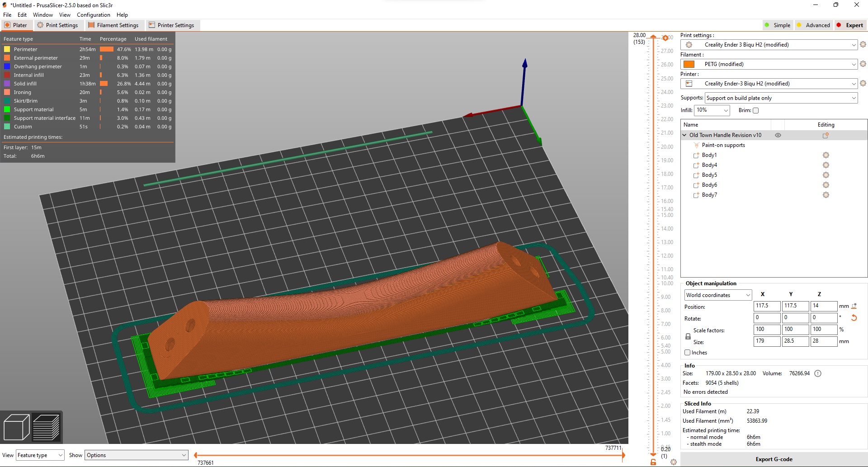Click the scale factors lock icon
Screen dimensions: 868x467
(688, 336)
